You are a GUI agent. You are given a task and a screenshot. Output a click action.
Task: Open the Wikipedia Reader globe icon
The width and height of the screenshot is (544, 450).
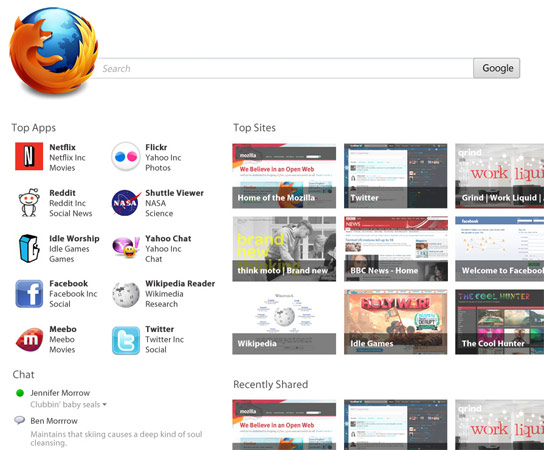126,295
